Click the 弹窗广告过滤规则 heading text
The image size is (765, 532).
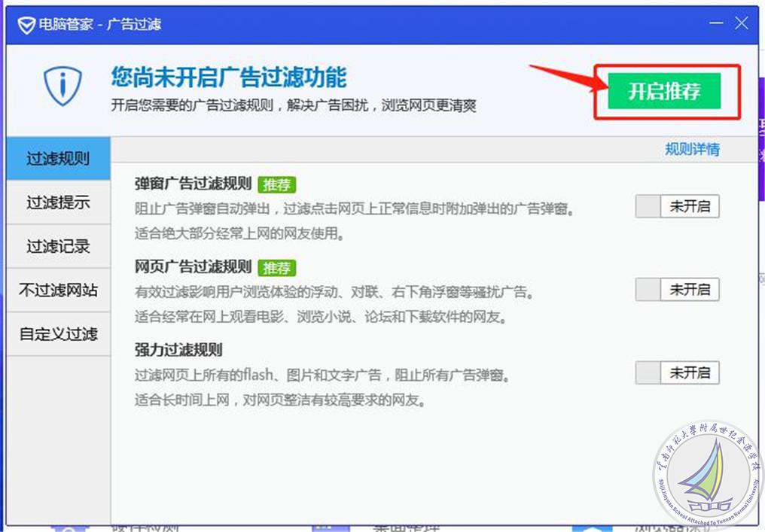tap(193, 184)
